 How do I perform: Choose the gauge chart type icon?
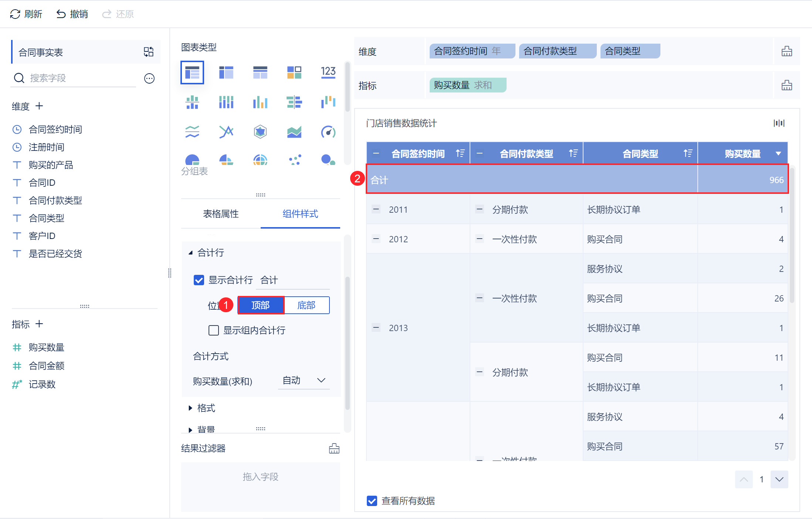328,132
